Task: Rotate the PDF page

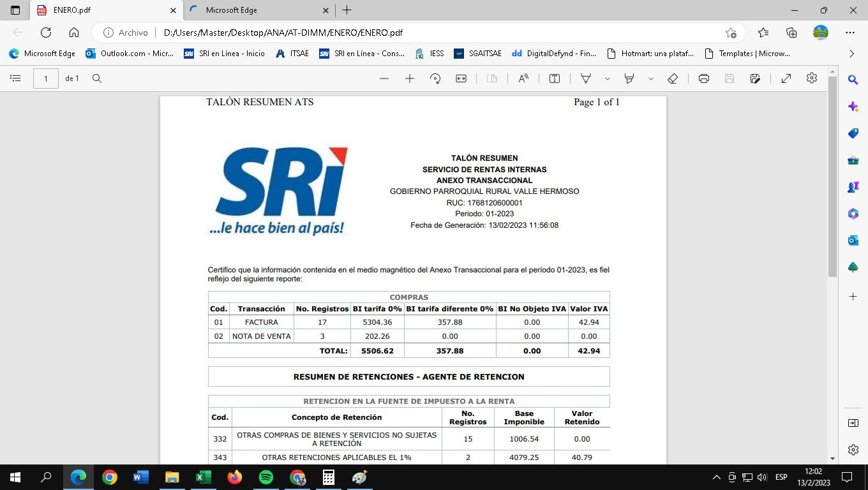Action: (435, 78)
